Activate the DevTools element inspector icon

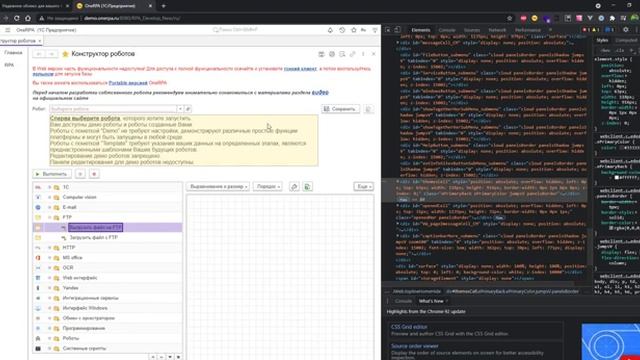(388, 30)
